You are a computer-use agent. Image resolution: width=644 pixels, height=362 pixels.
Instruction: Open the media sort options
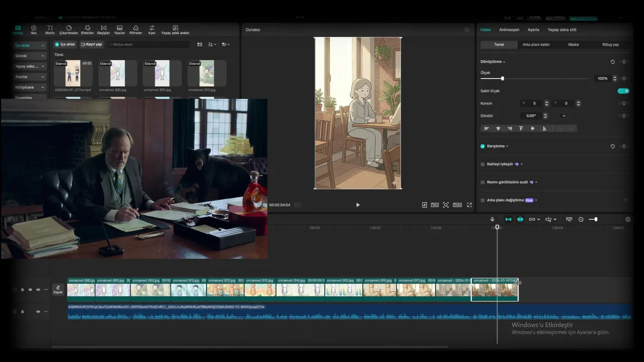(x=212, y=44)
